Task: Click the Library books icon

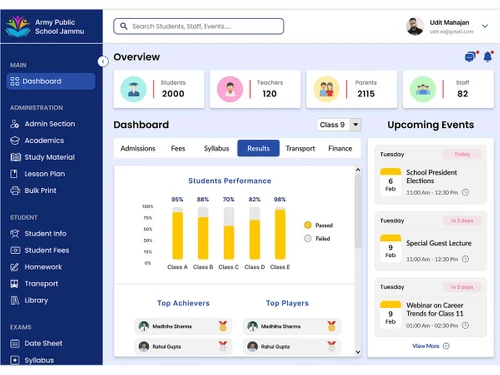Action: coord(15,300)
